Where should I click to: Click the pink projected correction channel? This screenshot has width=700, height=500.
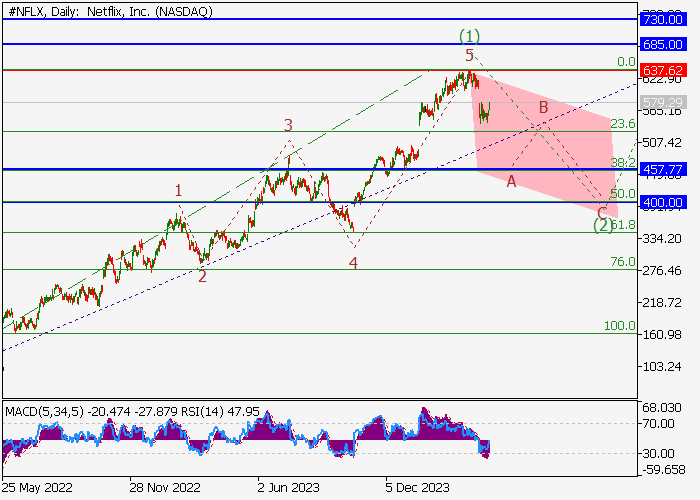544,145
